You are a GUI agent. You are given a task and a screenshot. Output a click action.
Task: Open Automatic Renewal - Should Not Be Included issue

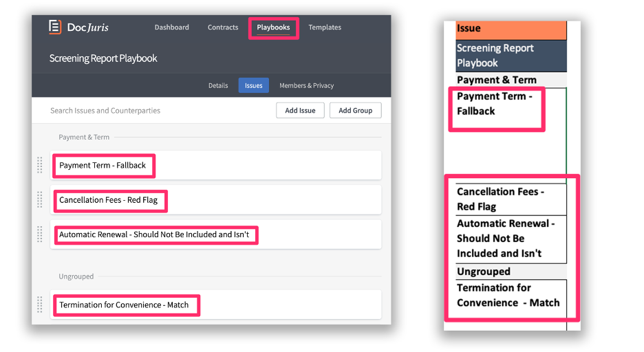coord(216,234)
